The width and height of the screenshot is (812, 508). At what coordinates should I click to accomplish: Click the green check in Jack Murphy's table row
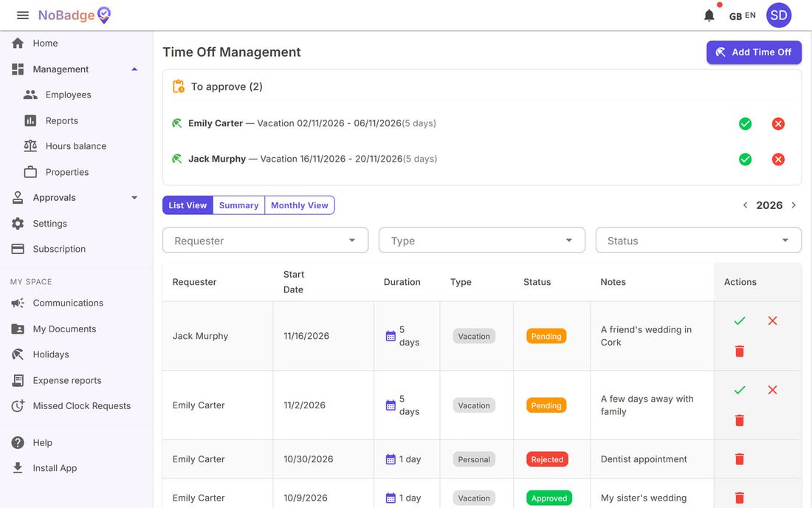740,321
